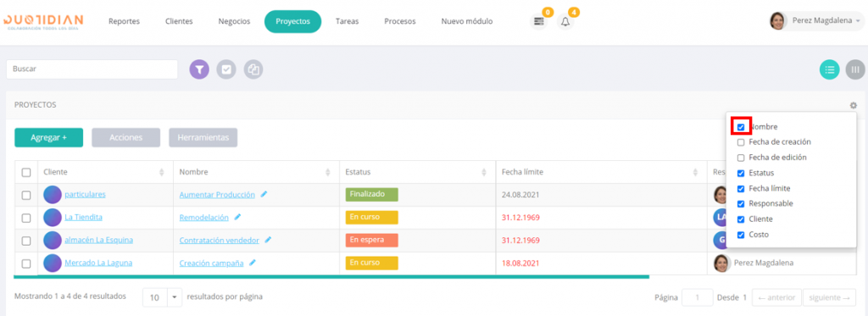The height and width of the screenshot is (316, 868).
Task: Focus the Buscar search field
Action: 92,69
